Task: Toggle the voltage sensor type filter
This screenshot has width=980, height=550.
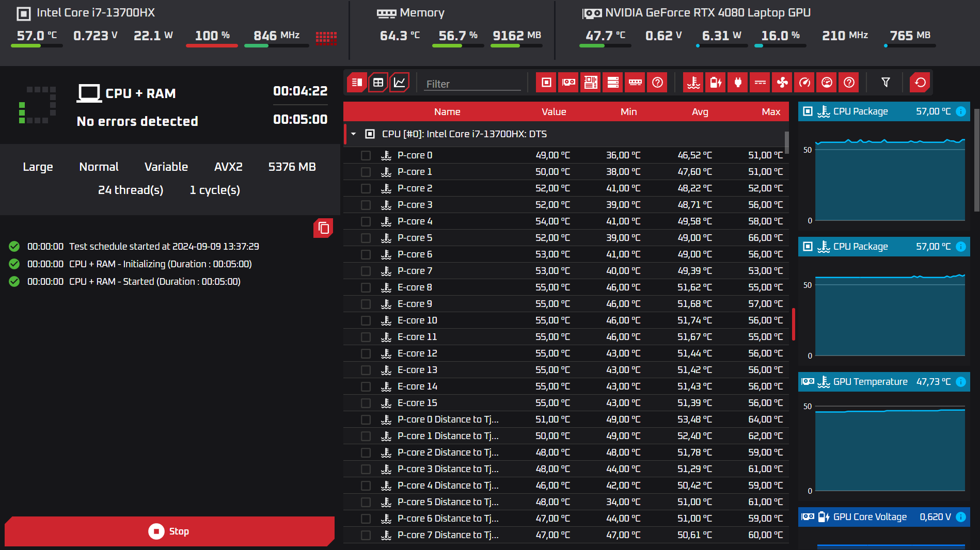Action: point(716,83)
